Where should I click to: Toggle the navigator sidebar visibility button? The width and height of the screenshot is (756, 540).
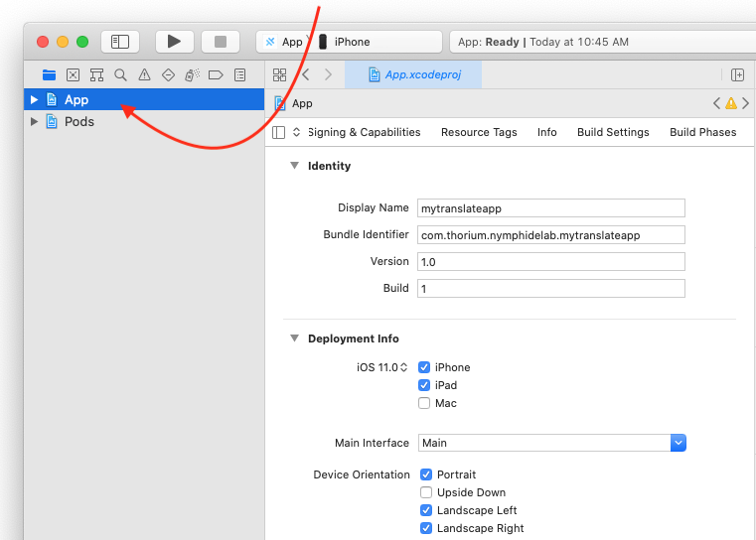point(120,42)
